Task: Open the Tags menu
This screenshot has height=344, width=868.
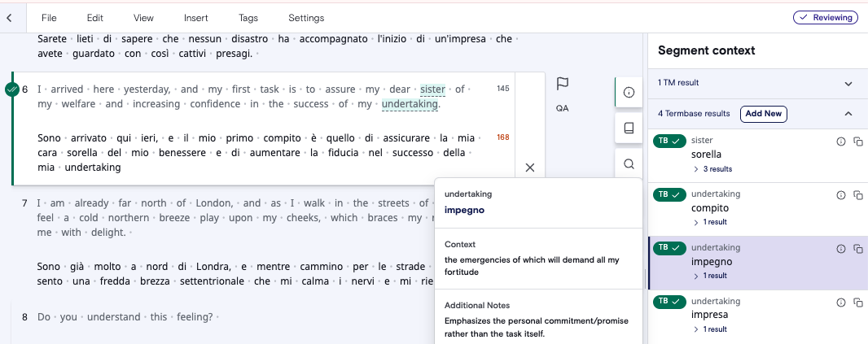Action: click(248, 18)
